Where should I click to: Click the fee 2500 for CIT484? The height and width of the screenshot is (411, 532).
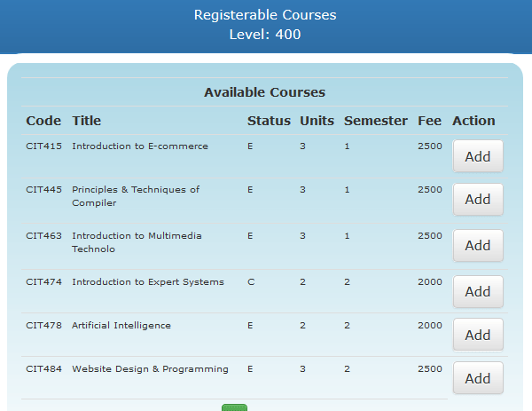(430, 369)
